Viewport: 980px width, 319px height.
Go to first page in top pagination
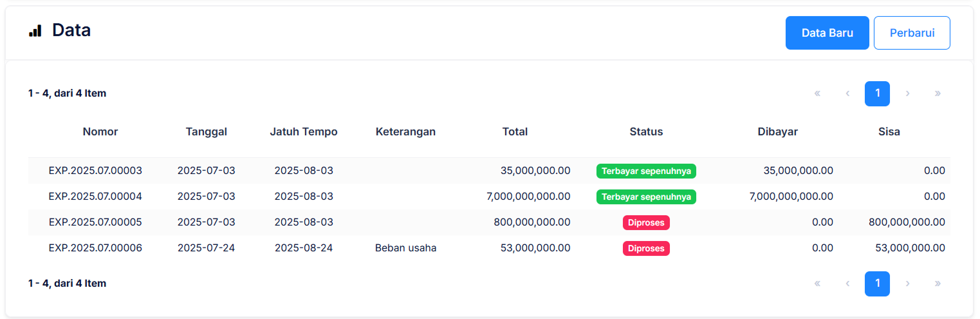tap(817, 93)
